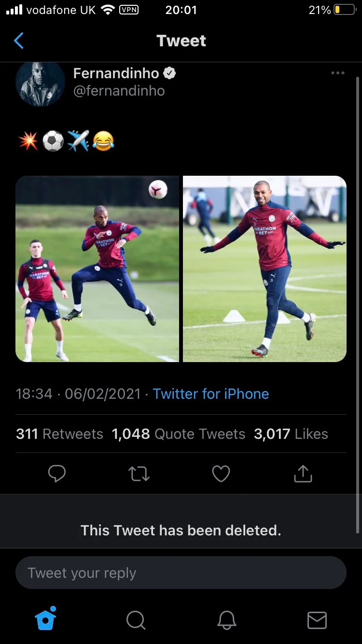
Task: Tap the Tweet your reply field
Action: pyautogui.click(x=181, y=573)
